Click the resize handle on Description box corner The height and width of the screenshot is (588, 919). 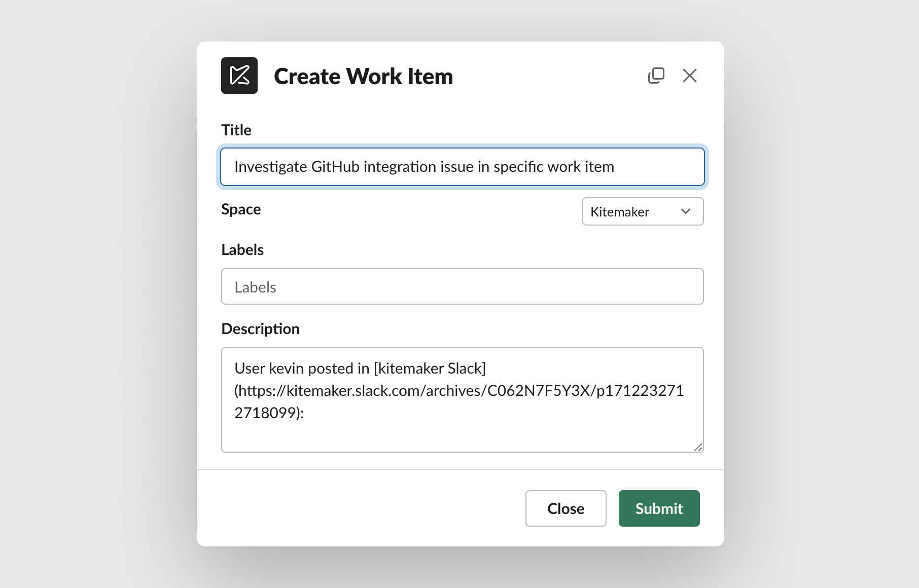(699, 447)
